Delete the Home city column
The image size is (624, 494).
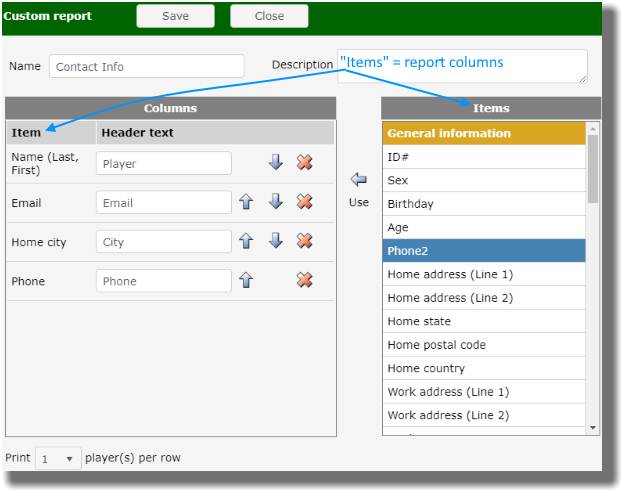point(305,241)
